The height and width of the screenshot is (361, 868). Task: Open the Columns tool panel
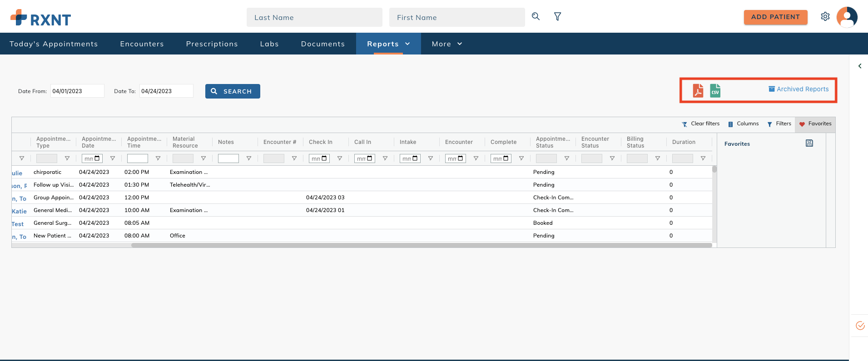pos(743,124)
